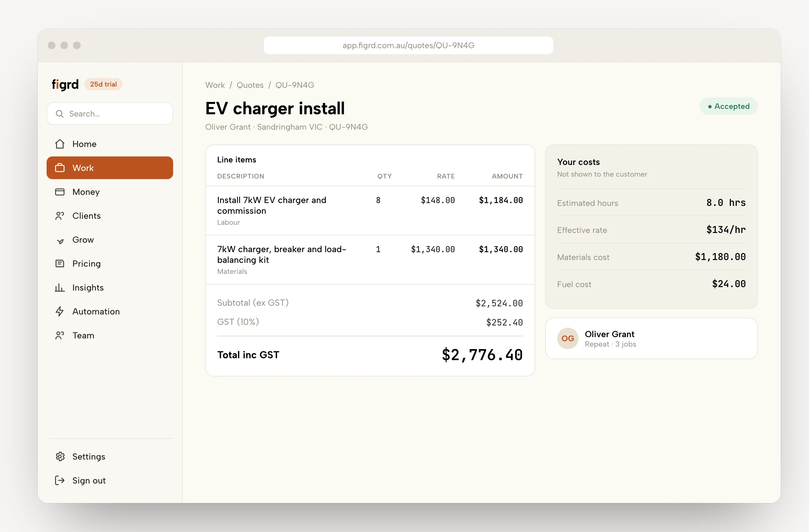This screenshot has height=532, width=809.
Task: Click the $148.00 rate value
Action: [x=438, y=200]
